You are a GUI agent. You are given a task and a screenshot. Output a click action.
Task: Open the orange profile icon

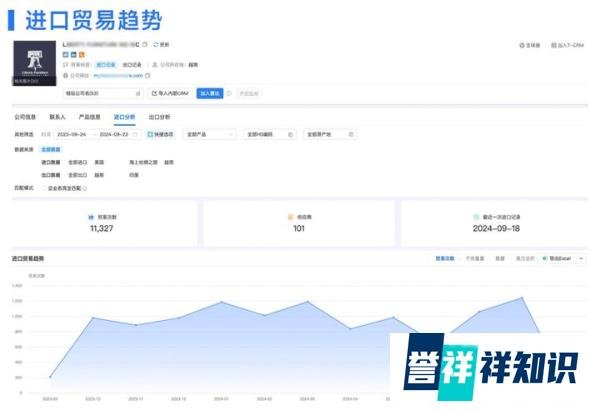pyautogui.click(x=82, y=55)
